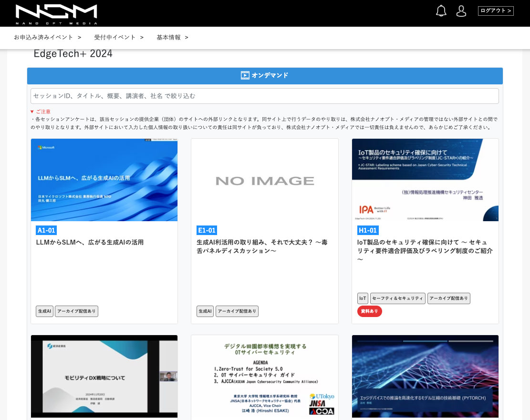Viewport: 530px width, 420px height.
Task: Open the user profile icon
Action: tap(461, 11)
